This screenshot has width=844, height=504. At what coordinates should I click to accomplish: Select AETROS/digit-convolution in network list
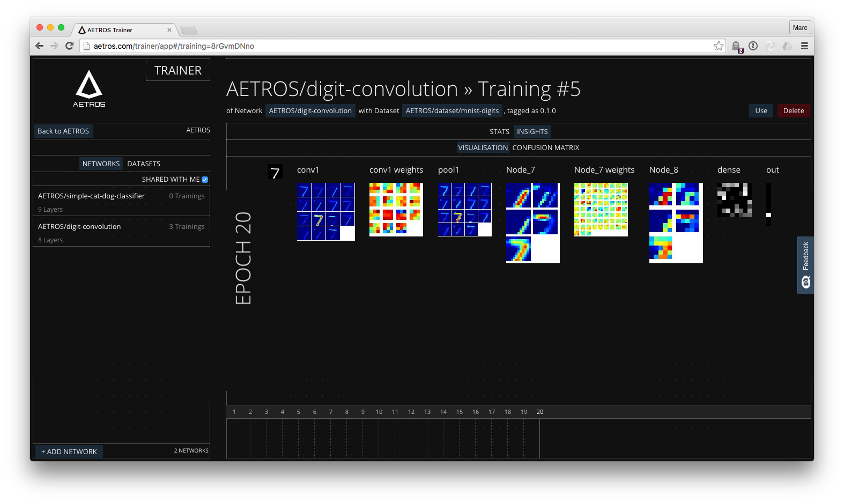tap(121, 232)
